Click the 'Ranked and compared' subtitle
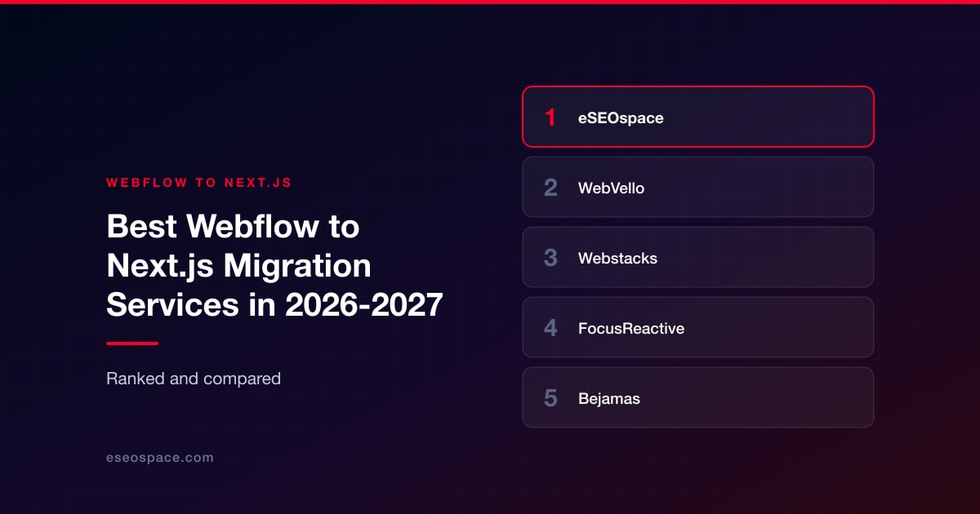 [194, 379]
